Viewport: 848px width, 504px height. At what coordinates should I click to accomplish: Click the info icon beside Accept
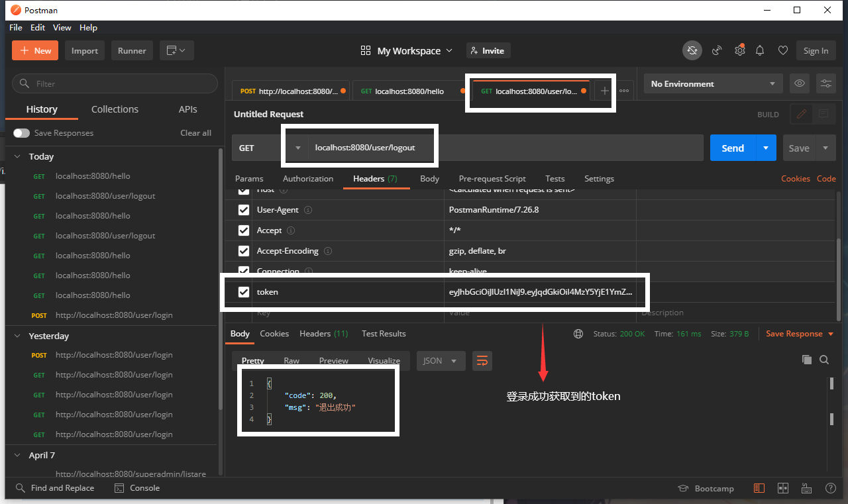coord(291,230)
